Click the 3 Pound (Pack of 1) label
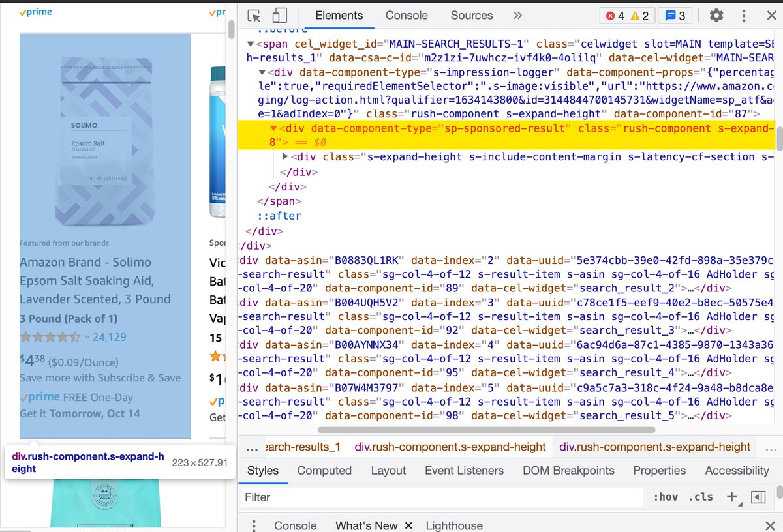This screenshot has height=532, width=783. (69, 319)
